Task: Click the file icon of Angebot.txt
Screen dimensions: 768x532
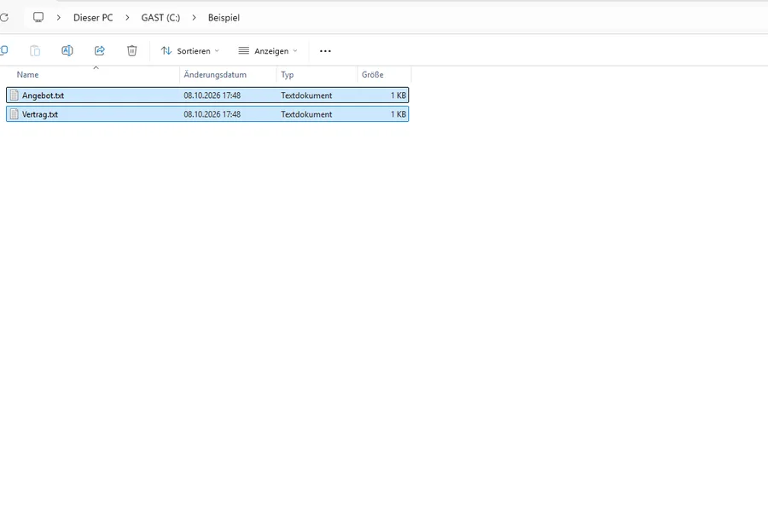Action: click(15, 95)
